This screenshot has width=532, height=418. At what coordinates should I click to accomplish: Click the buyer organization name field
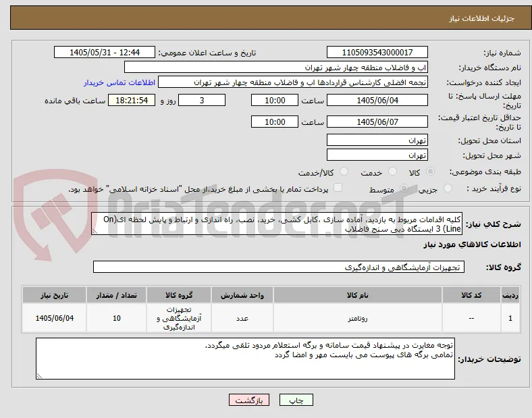pyautogui.click(x=276, y=67)
